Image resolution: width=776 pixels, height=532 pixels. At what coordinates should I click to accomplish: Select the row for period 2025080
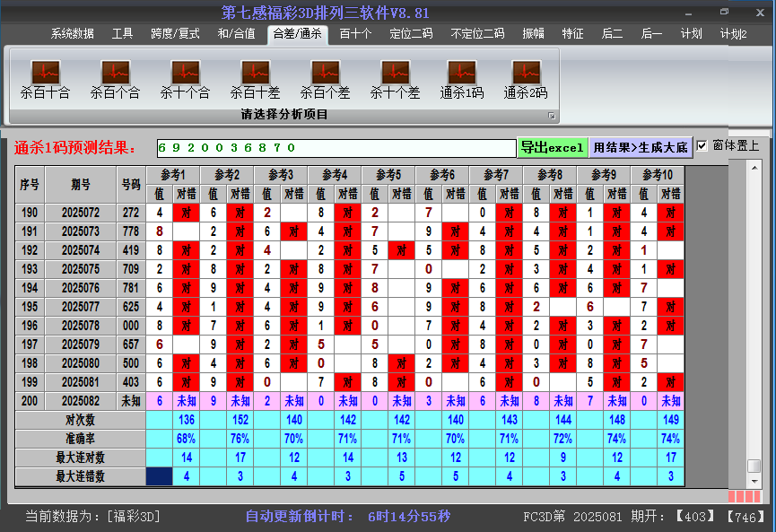(350, 363)
